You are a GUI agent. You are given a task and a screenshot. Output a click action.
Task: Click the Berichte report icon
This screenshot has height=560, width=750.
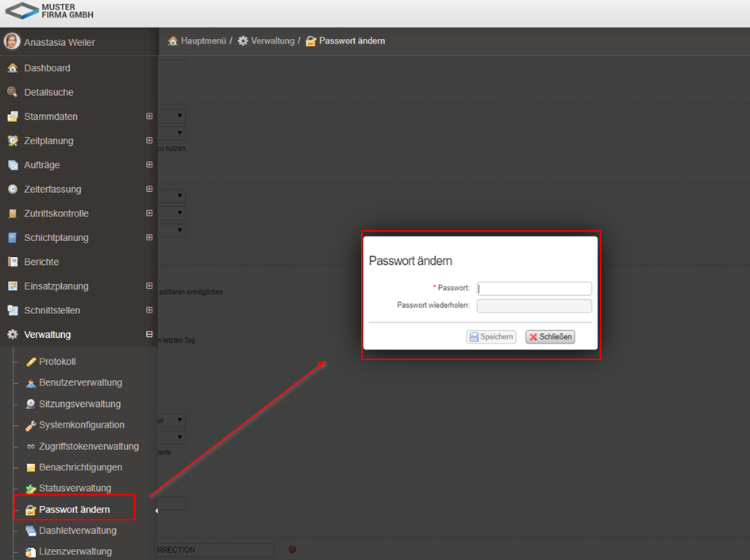click(x=12, y=262)
